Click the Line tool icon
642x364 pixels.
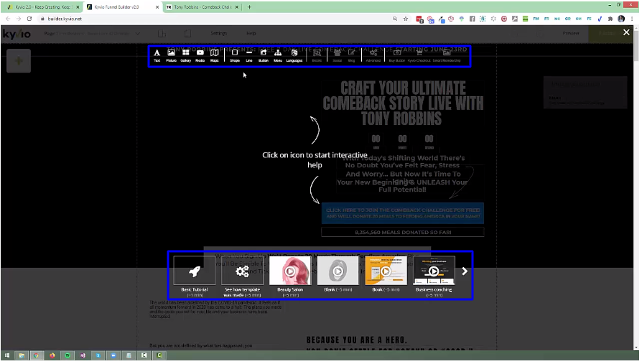click(250, 55)
